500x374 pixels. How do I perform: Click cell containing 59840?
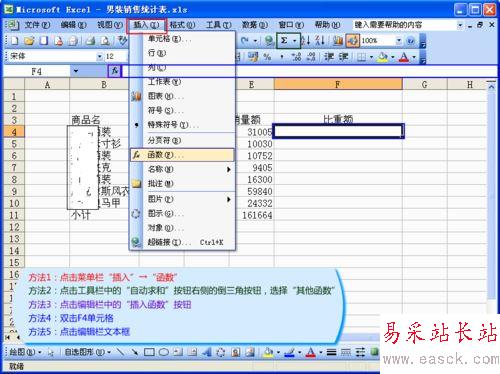tap(252, 192)
